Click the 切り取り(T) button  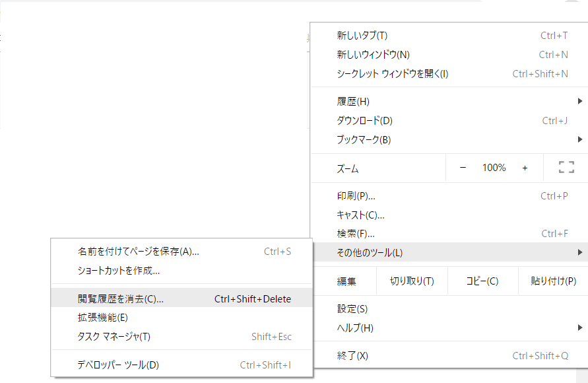(x=412, y=281)
